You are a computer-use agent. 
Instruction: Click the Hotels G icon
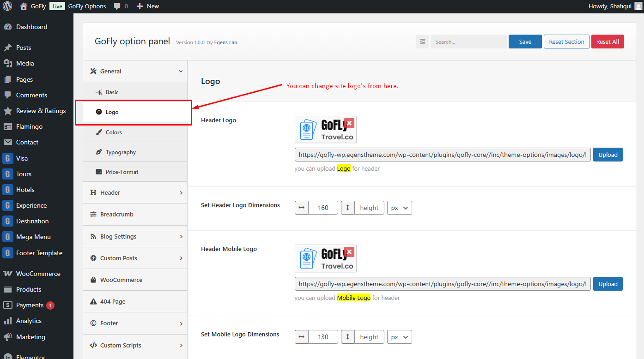(x=7, y=190)
